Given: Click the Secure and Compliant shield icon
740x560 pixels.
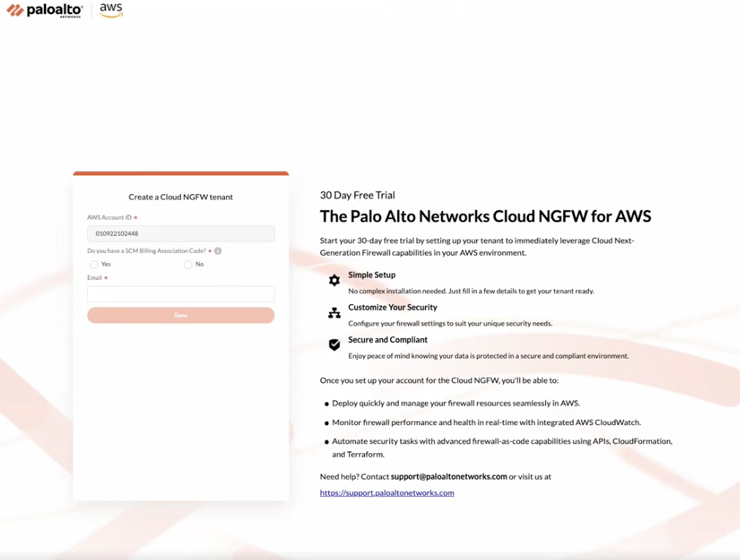Looking at the screenshot, I should pyautogui.click(x=334, y=345).
